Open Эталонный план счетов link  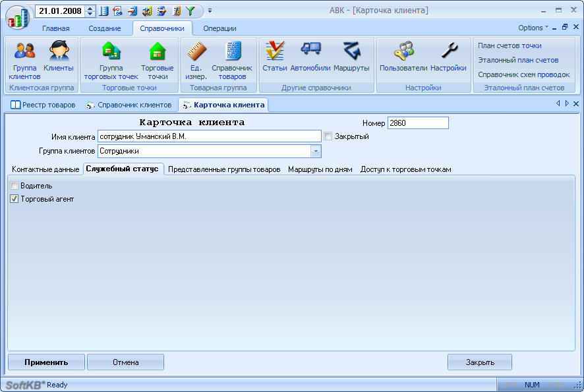(x=518, y=61)
